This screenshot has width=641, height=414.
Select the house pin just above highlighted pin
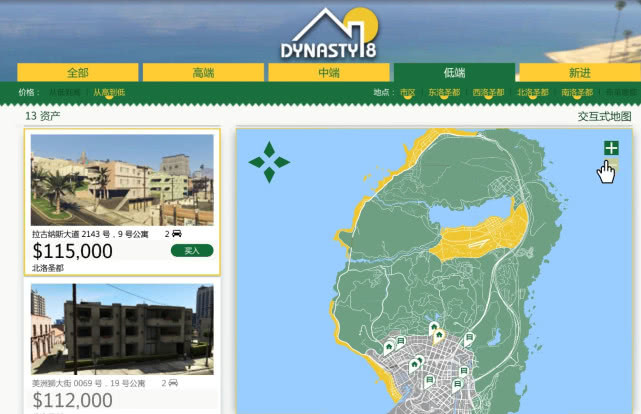[x=433, y=328]
